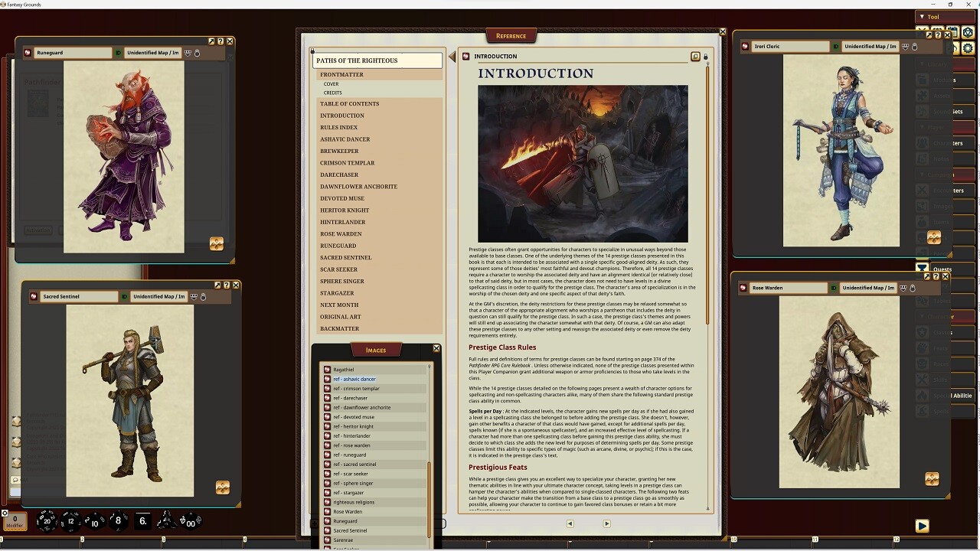Toggle the ID button on the Irori Cleric window
This screenshot has height=551, width=980.
click(835, 47)
